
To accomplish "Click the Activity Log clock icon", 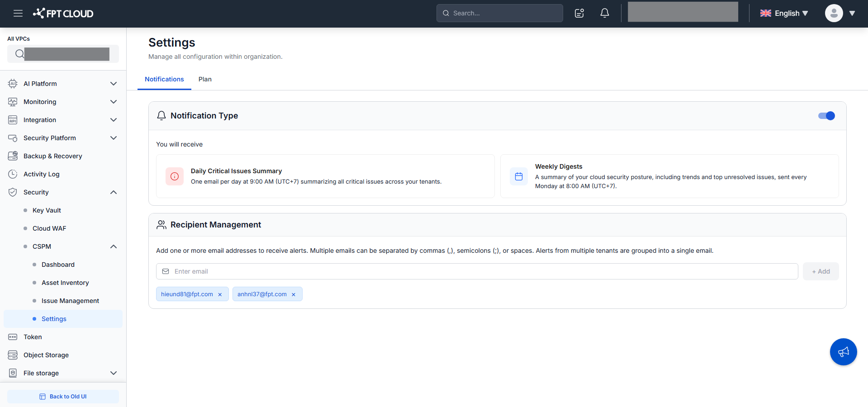I will (13, 174).
